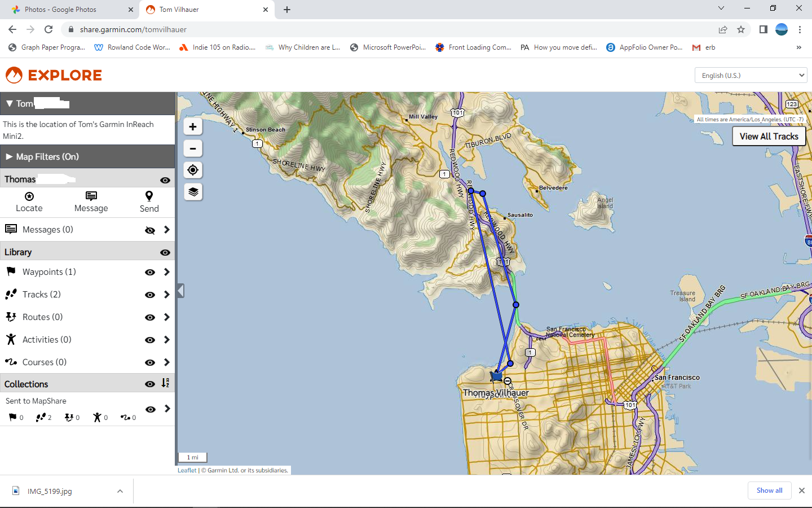This screenshot has height=508, width=812.
Task: Click the Locate device icon
Action: (x=29, y=196)
